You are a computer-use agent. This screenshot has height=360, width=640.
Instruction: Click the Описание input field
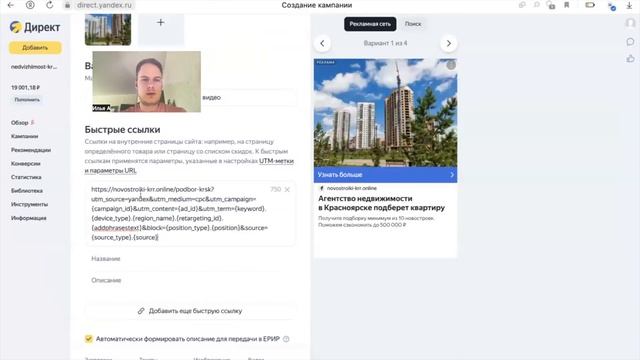click(190, 280)
